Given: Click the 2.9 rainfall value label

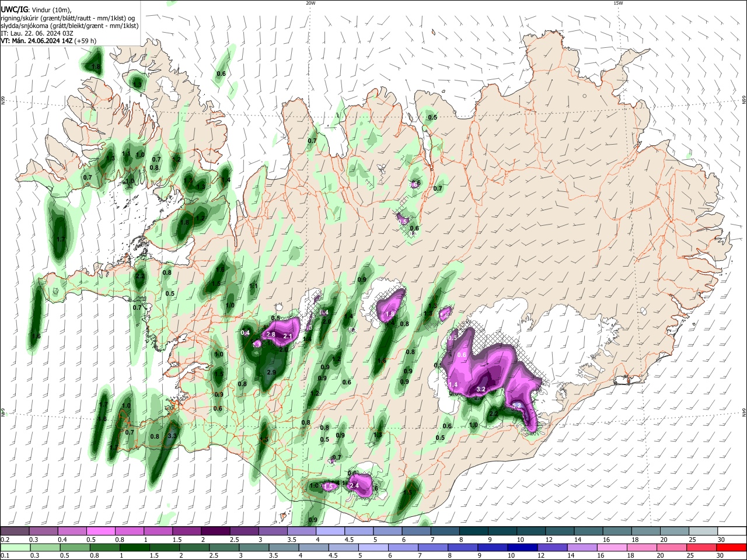Looking at the screenshot, I should click(271, 372).
